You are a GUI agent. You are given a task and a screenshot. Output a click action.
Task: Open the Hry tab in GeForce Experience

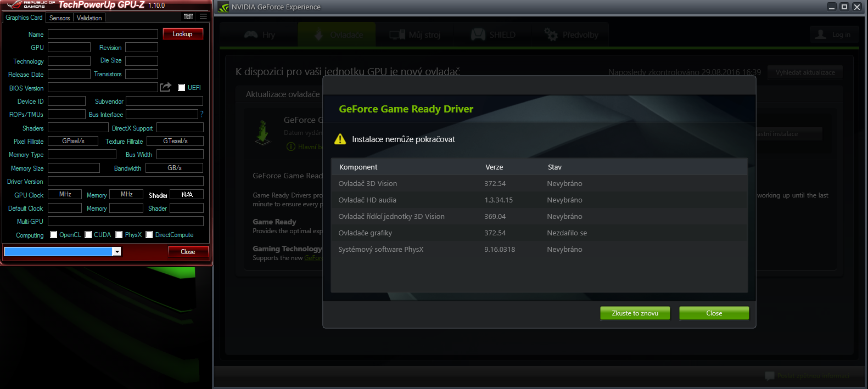coord(259,35)
